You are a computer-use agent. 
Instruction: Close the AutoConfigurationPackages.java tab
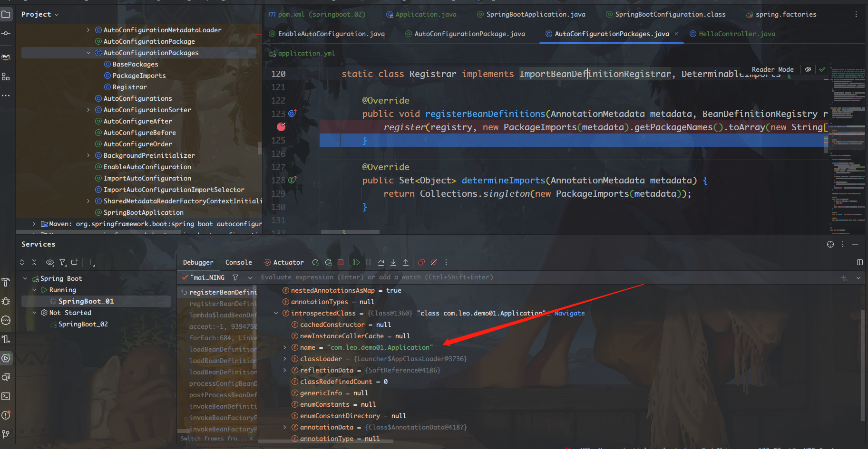click(x=676, y=34)
